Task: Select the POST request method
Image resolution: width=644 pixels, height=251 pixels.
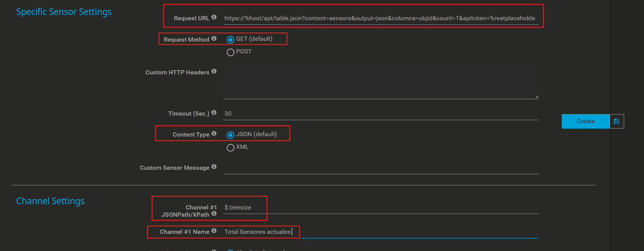Action: pos(230,52)
